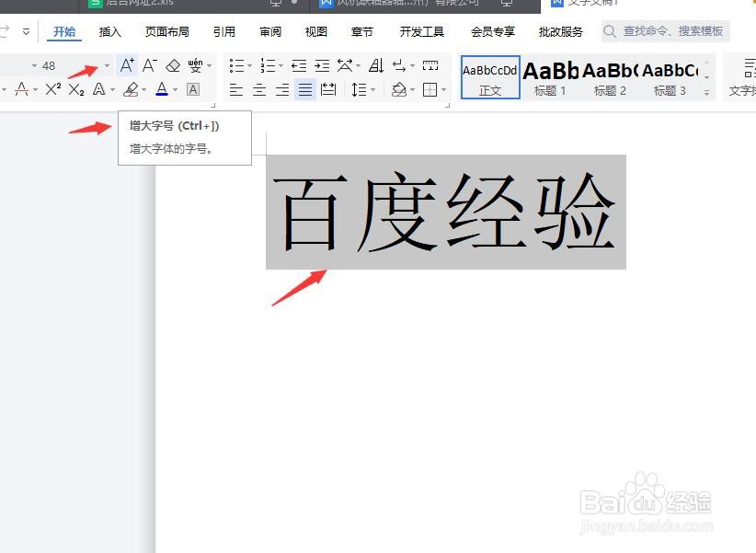Screen dimensions: 756x553
Task: Click the selected text 百度经验
Action: click(446, 212)
